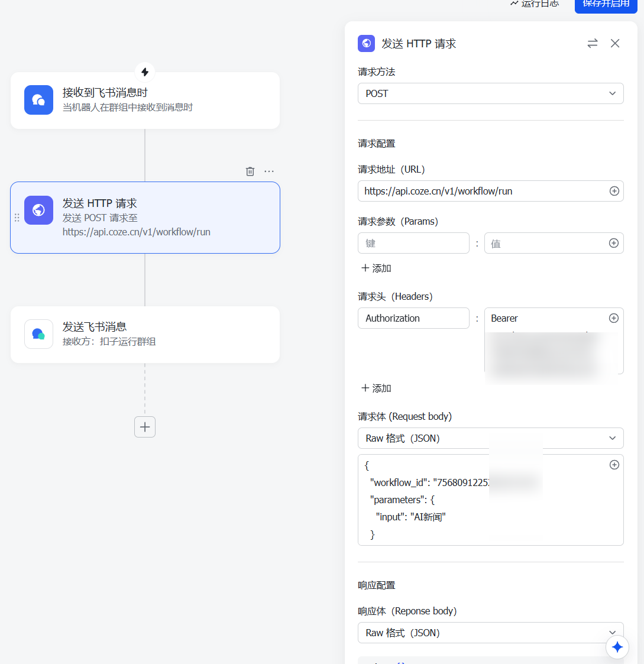The width and height of the screenshot is (644, 664).
Task: Open the three-dot more menu on HTTP node
Action: click(269, 171)
